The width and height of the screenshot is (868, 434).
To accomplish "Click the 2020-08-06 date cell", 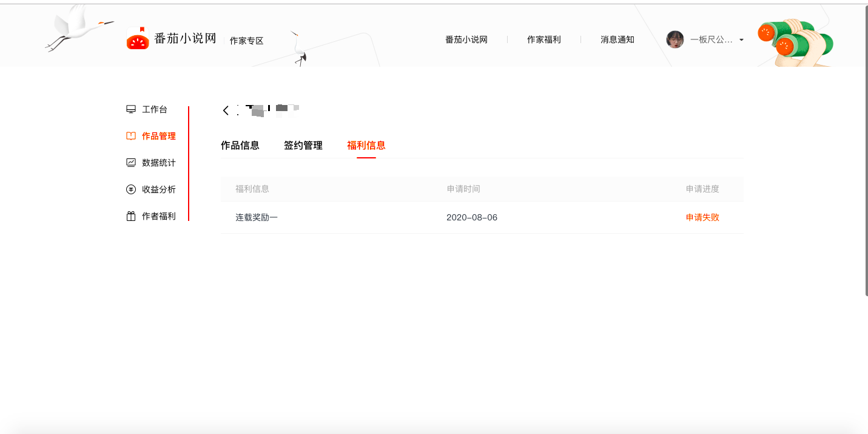I will click(x=472, y=217).
